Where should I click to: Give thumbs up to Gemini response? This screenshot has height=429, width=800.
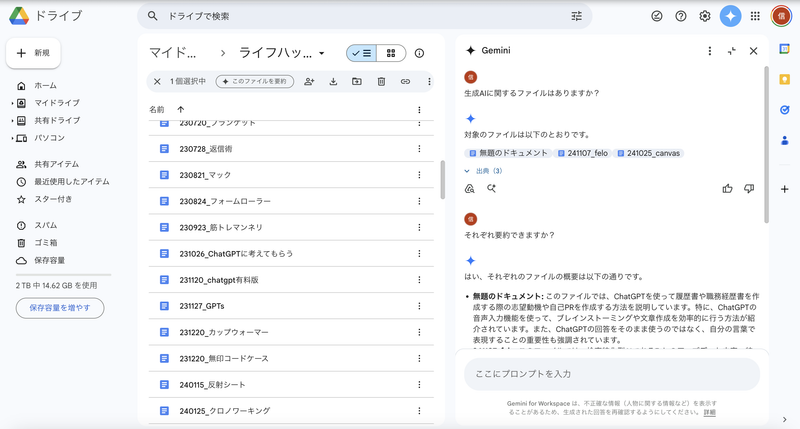click(x=727, y=188)
